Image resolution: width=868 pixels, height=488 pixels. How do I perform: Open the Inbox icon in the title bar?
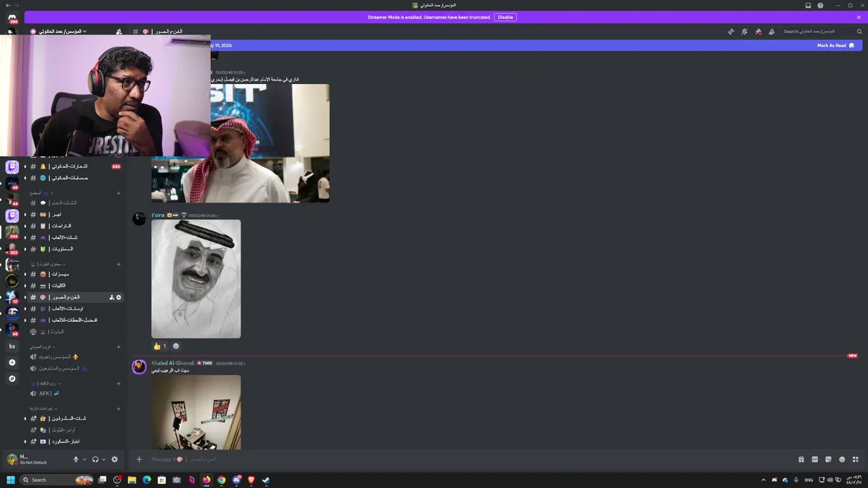808,5
